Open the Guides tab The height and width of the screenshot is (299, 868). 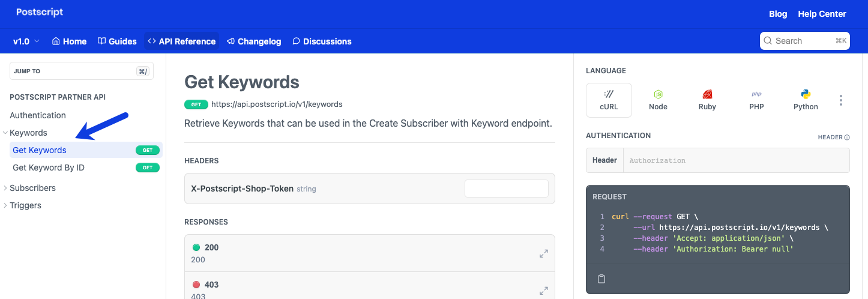click(x=117, y=41)
